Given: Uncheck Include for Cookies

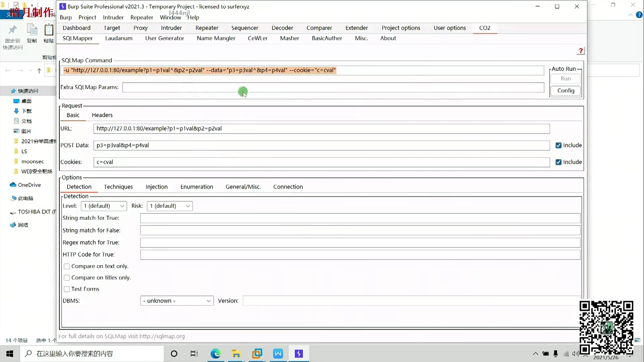Looking at the screenshot, I should tap(558, 162).
